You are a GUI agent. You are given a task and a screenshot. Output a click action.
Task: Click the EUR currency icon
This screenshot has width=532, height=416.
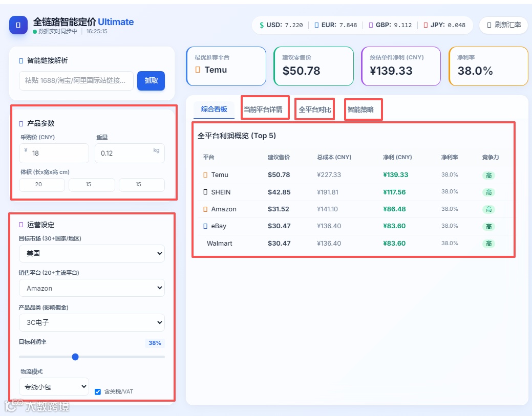point(316,25)
